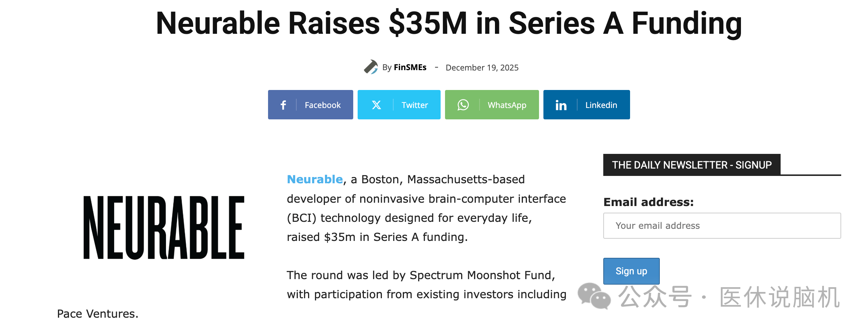Click the 公众号 · 医休说脑机 watermark text
The image size is (868, 332).
pyautogui.click(x=728, y=297)
